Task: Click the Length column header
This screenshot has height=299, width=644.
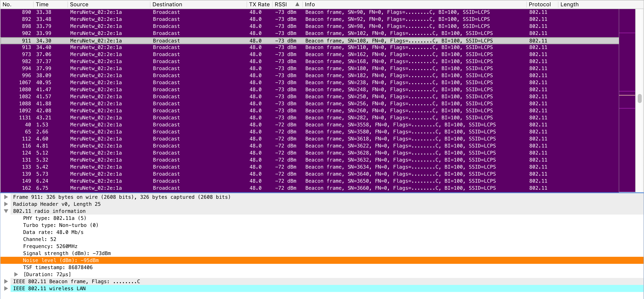Action: coord(569,4)
